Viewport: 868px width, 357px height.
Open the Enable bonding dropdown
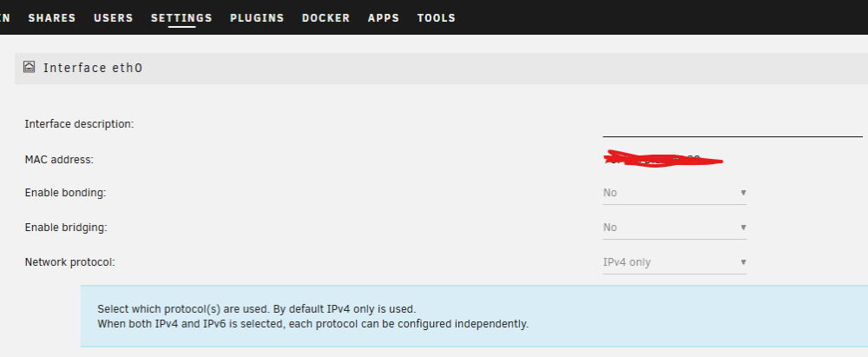tap(674, 193)
